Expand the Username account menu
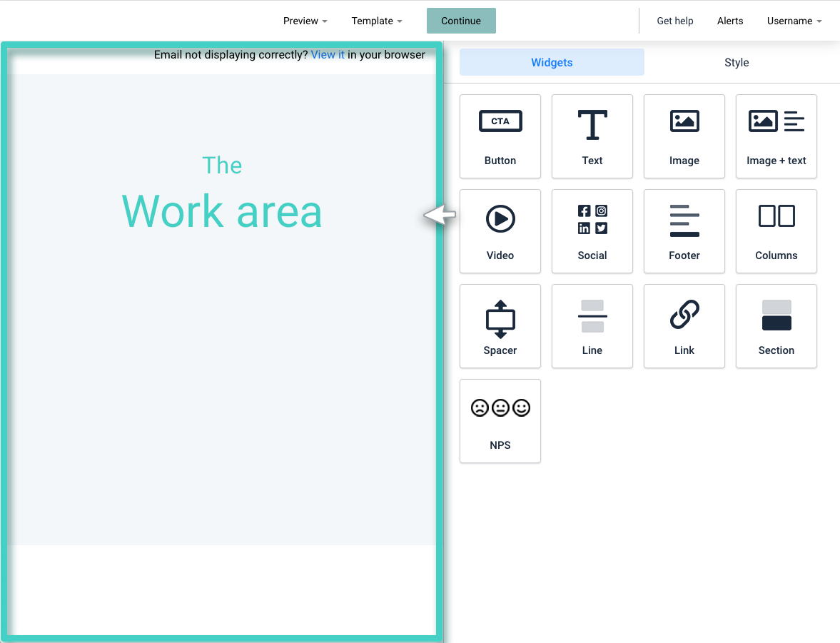 [x=794, y=21]
